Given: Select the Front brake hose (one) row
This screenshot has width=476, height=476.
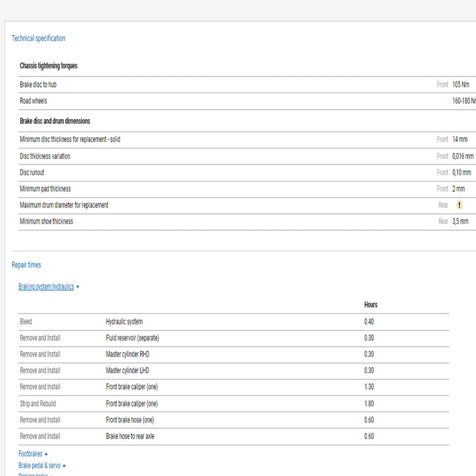Looking at the screenshot, I should [x=234, y=420].
